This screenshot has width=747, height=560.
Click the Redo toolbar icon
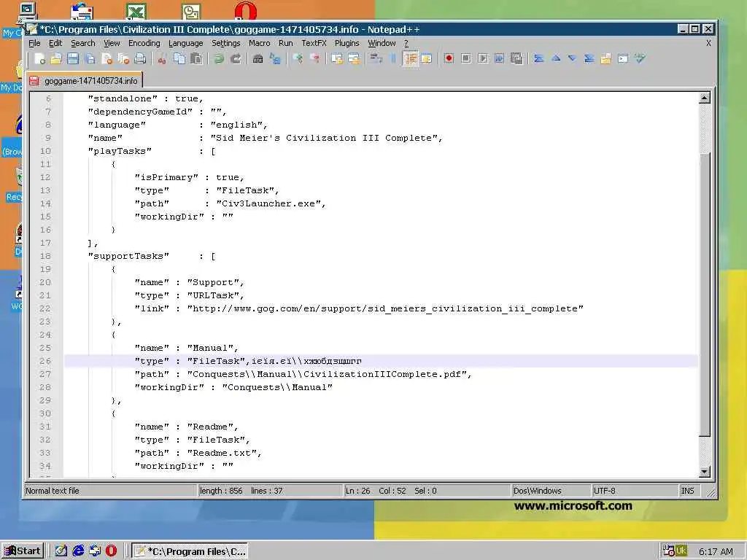click(236, 58)
